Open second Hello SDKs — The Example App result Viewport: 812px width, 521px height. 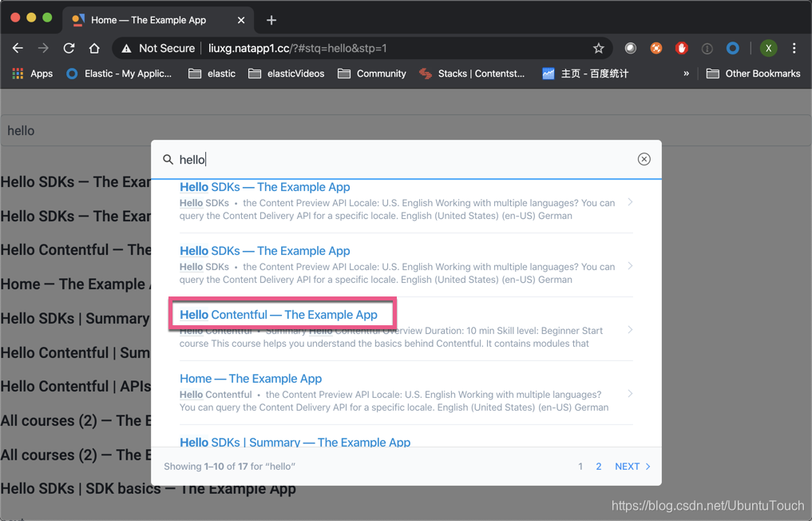(x=264, y=251)
